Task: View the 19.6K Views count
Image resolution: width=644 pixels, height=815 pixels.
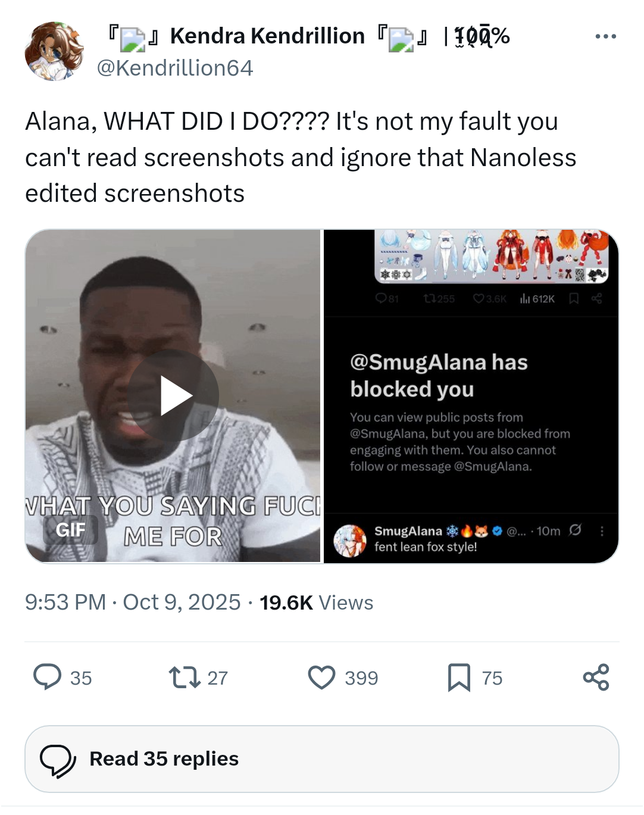Action: click(317, 602)
